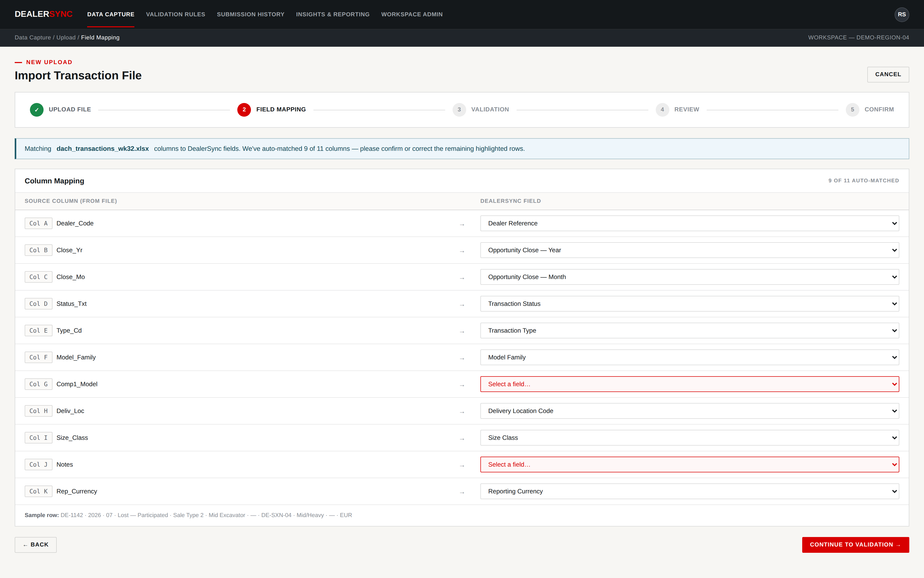Click the Close_Yr source column name

(70, 250)
